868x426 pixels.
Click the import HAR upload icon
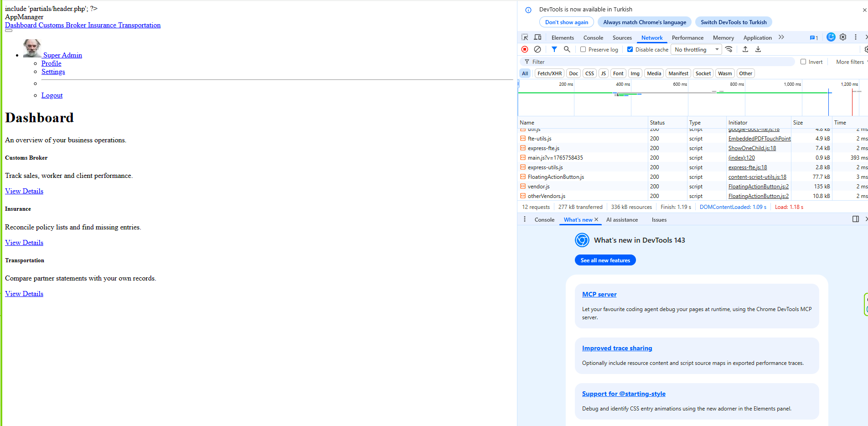click(745, 49)
